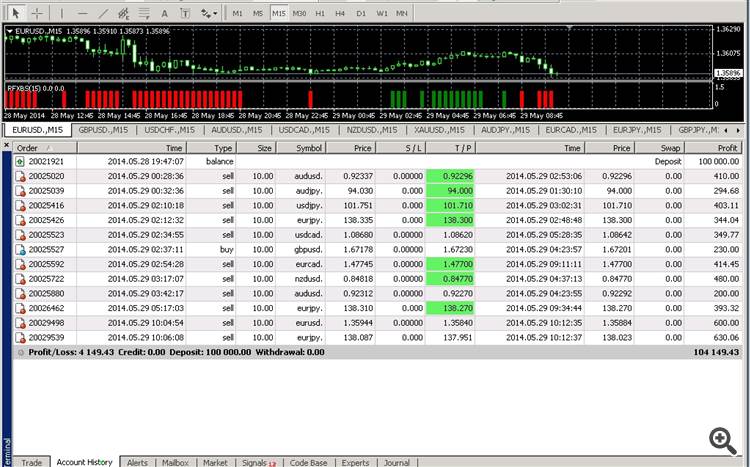Choose the horizontal line drawing tool

pos(82,13)
